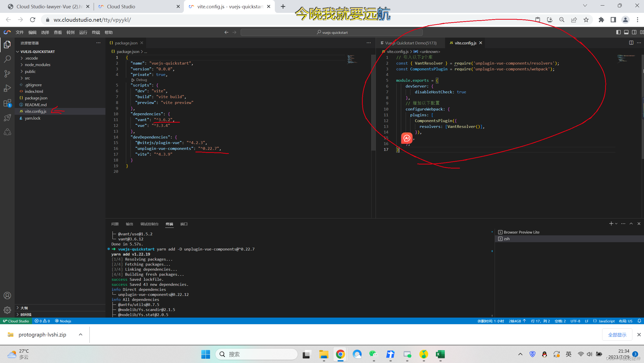
Task: Open the 终端 menu in menu bar
Action: pos(96,32)
